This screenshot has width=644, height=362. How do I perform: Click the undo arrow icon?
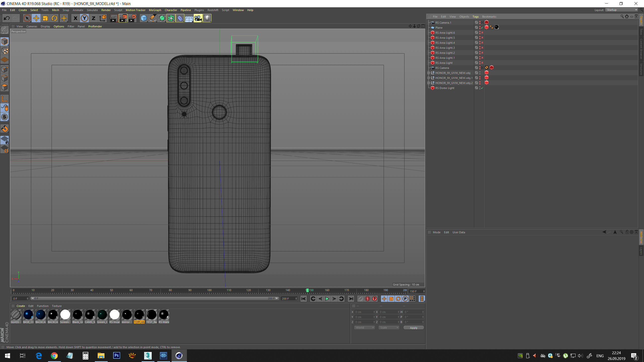7,18
